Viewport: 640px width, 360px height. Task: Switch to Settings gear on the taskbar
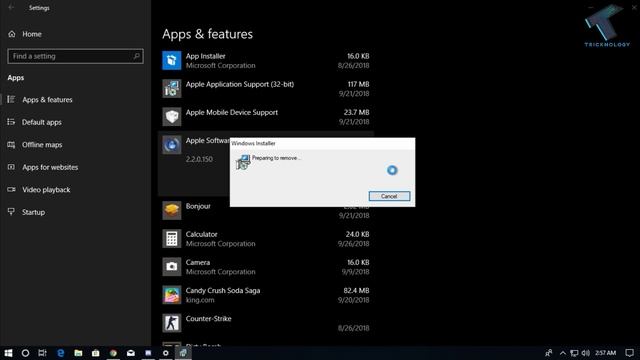[166, 353]
